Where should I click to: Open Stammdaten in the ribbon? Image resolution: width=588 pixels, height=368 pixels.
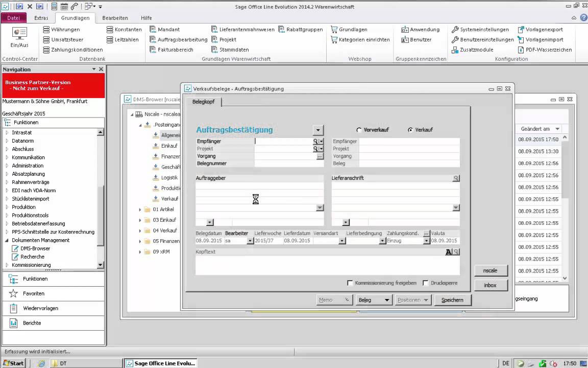pos(230,50)
